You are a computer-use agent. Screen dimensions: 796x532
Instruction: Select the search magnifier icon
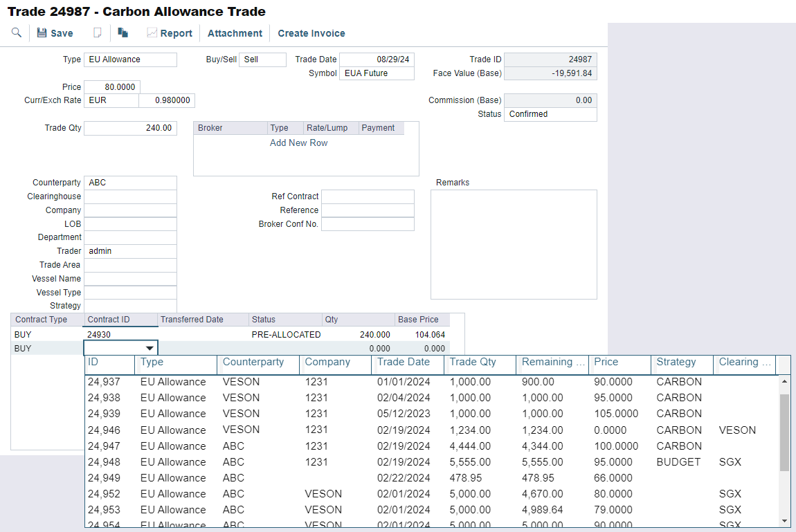[17, 33]
